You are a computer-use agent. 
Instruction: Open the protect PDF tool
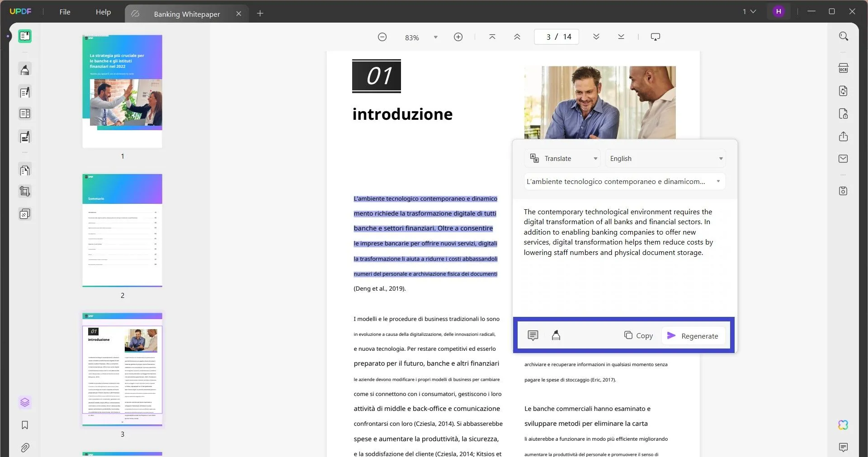click(x=844, y=113)
